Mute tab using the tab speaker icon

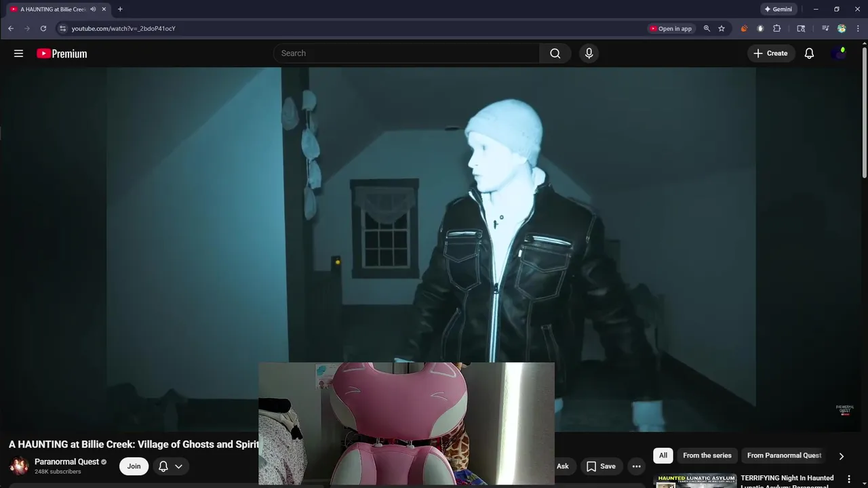click(x=93, y=9)
